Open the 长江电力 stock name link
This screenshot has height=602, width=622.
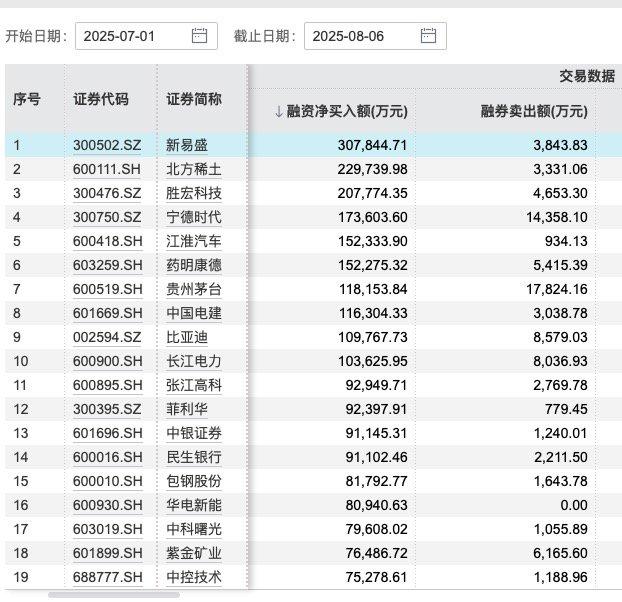(194, 361)
